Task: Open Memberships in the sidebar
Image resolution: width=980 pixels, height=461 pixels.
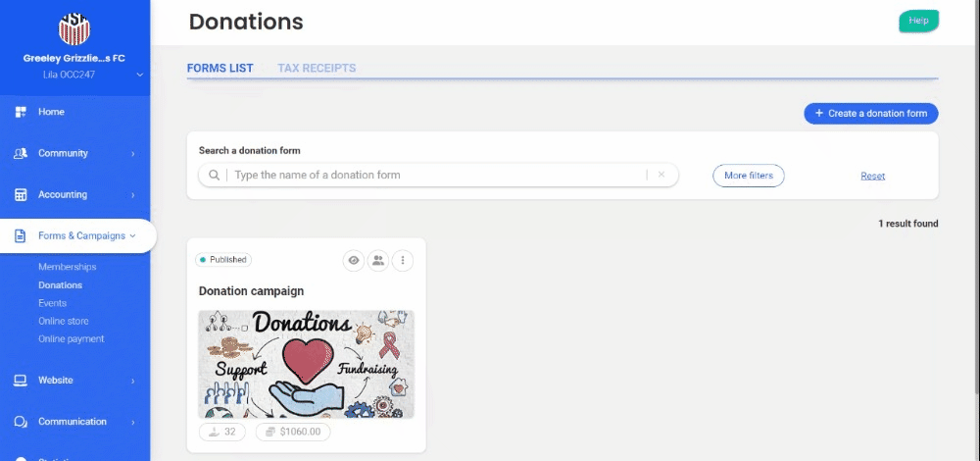Action: click(x=68, y=267)
